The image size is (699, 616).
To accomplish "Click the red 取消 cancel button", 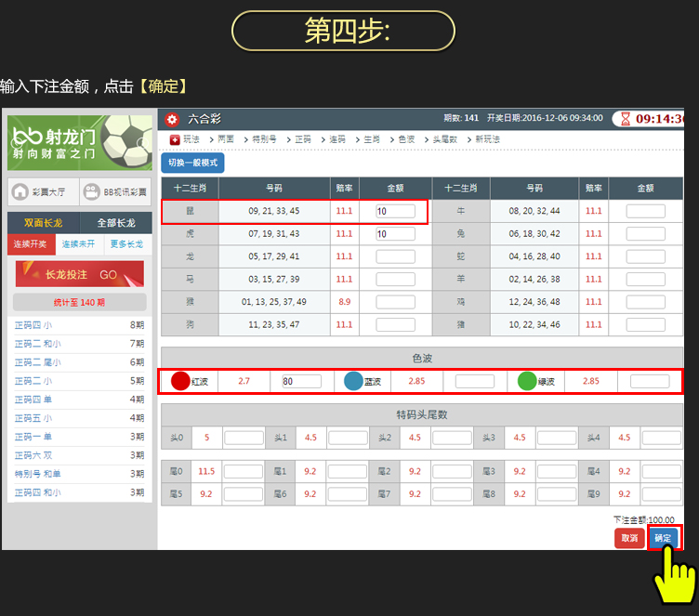I will coord(629,538).
